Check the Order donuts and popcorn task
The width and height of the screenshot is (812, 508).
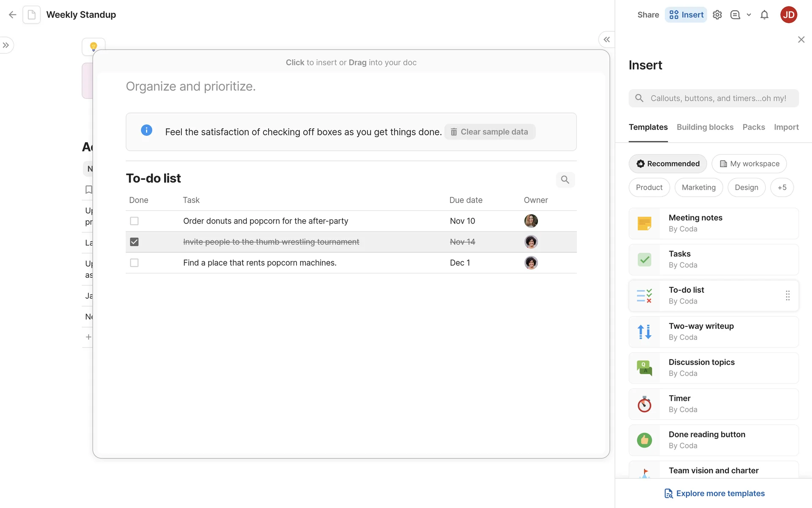[134, 221]
